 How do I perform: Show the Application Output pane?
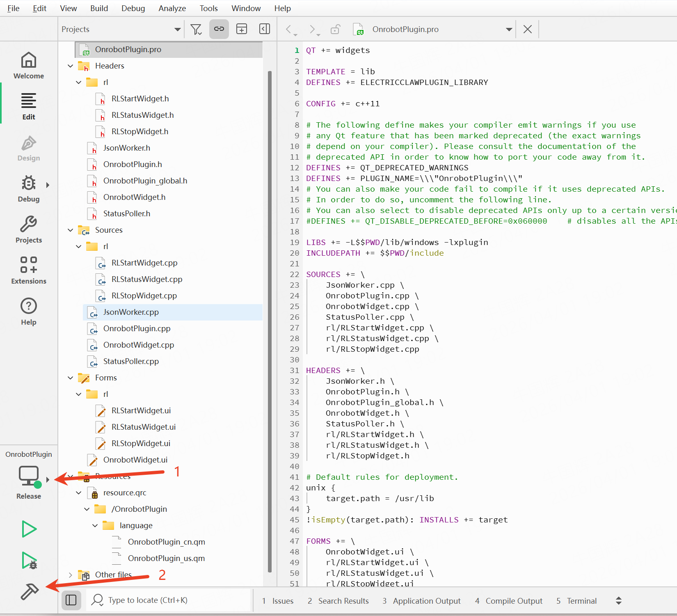click(x=421, y=601)
